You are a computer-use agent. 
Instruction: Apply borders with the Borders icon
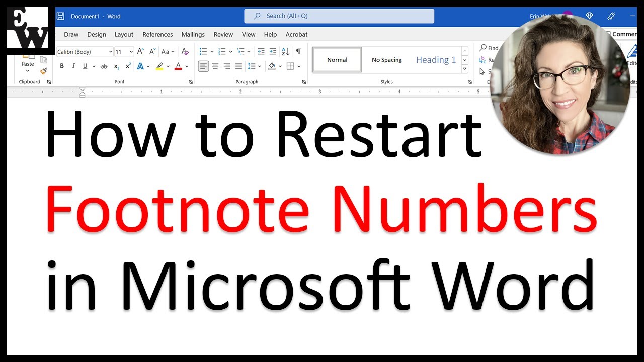click(290, 66)
